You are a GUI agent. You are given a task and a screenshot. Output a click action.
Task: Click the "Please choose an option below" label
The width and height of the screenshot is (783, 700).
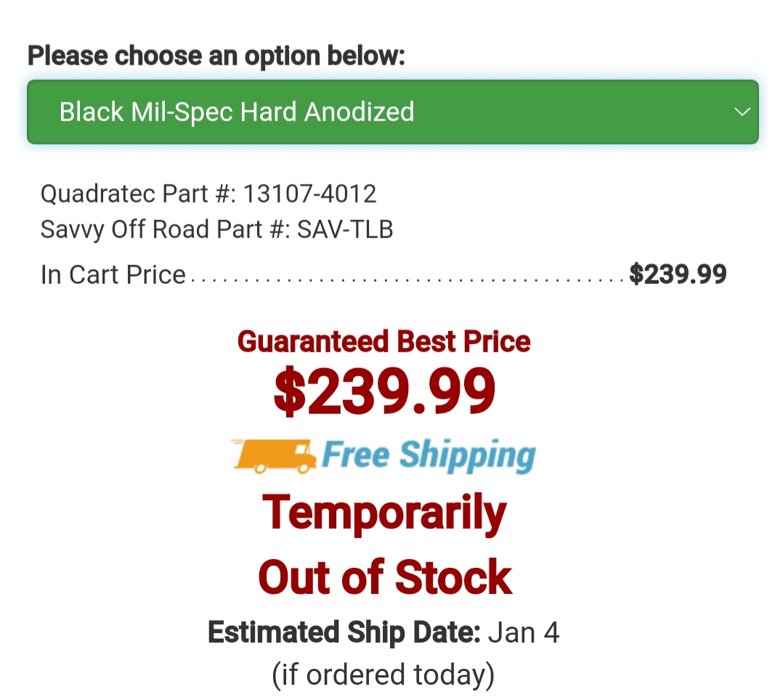click(x=216, y=56)
